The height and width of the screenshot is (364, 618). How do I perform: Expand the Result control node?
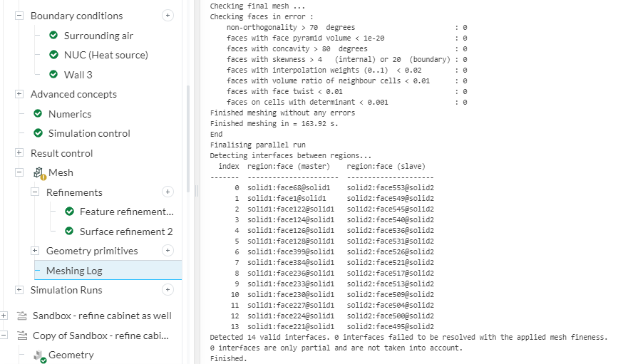[x=19, y=153]
